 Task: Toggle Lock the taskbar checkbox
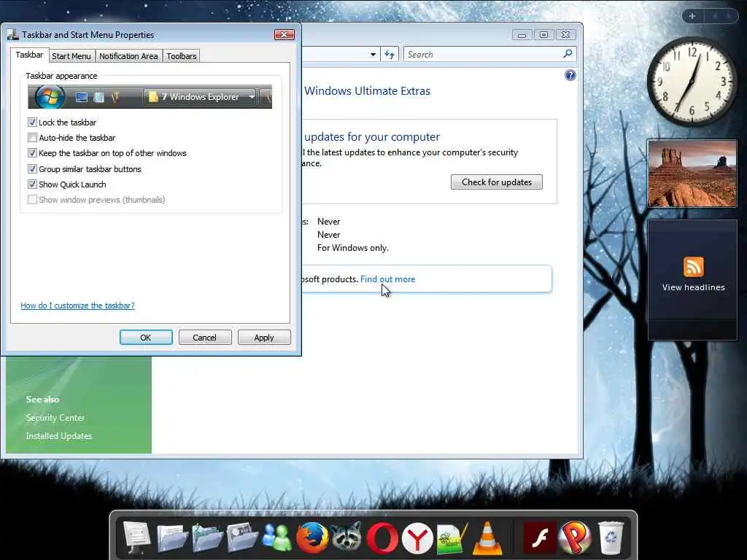click(32, 122)
